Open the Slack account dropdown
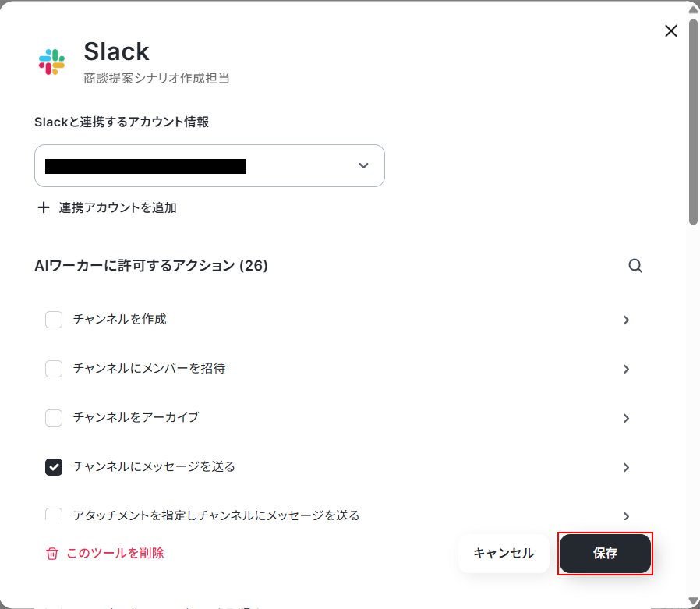The width and height of the screenshot is (700, 609). 210,165
